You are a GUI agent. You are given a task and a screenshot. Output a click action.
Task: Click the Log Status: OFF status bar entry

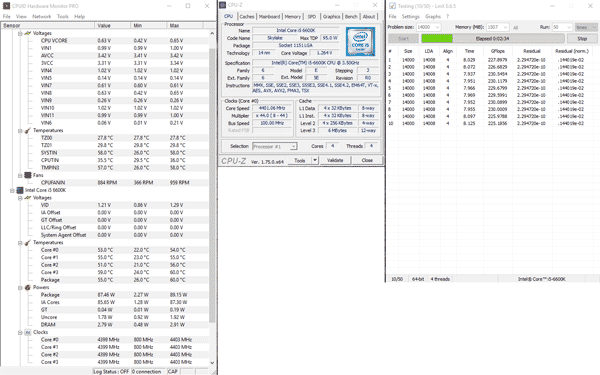coord(111,371)
